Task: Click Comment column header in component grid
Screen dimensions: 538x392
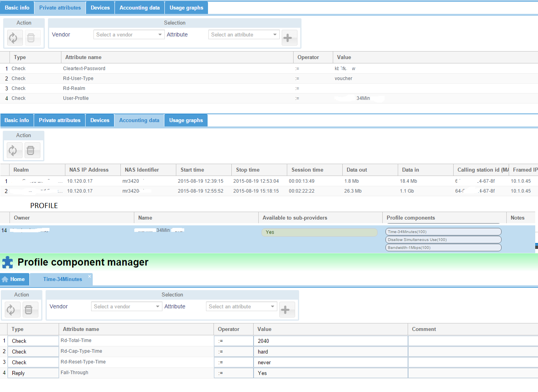Action: pos(473,329)
